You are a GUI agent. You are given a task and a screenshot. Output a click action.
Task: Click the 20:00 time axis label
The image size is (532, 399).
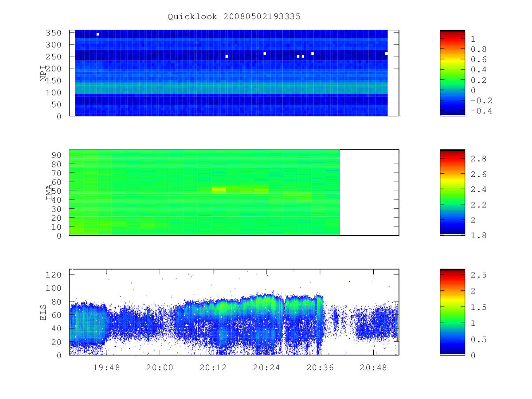click(160, 368)
